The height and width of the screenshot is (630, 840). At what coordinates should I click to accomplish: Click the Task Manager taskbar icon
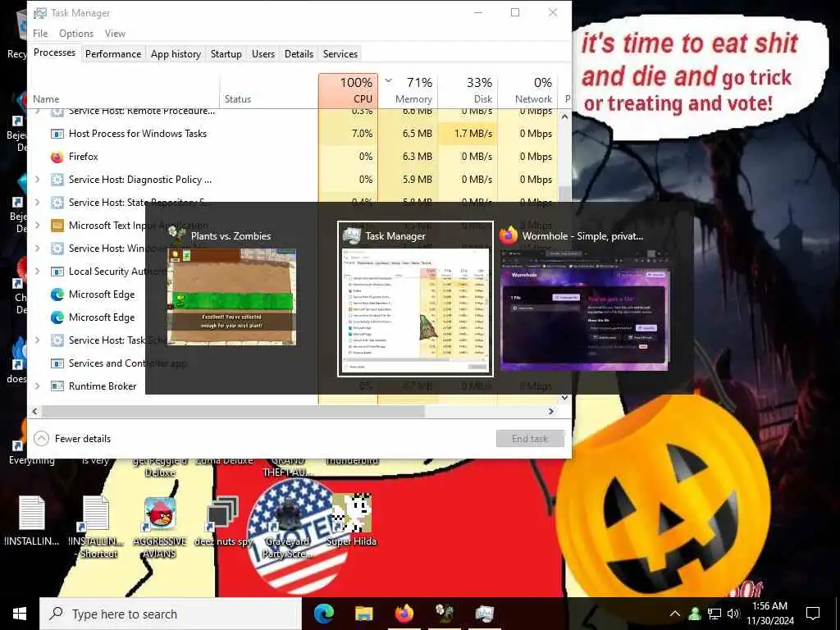[x=484, y=614]
